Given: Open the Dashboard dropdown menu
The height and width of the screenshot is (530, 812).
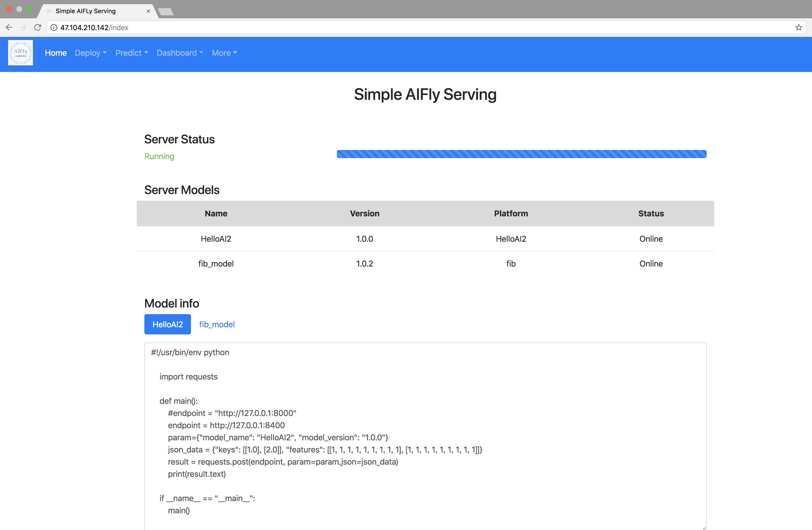Looking at the screenshot, I should coord(180,53).
